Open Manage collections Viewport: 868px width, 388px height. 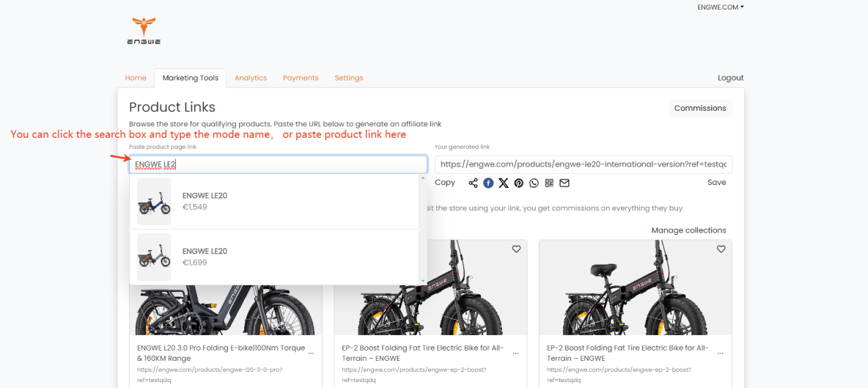[x=688, y=230]
